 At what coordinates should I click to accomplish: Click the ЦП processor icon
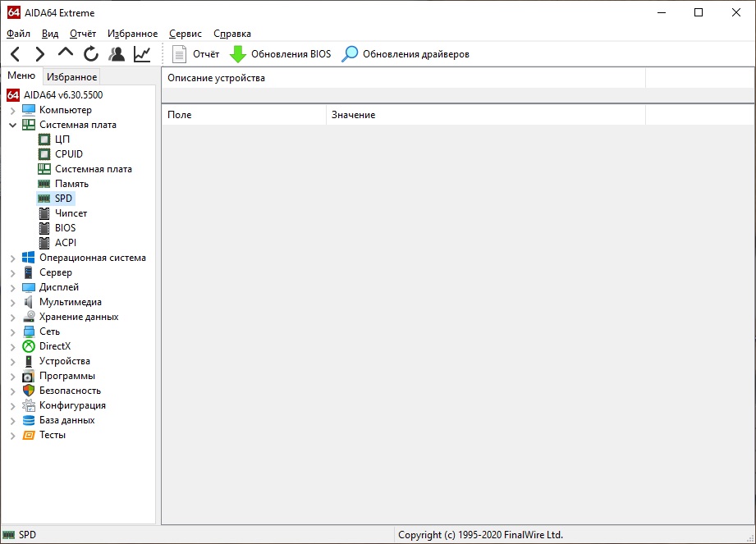[x=44, y=139]
